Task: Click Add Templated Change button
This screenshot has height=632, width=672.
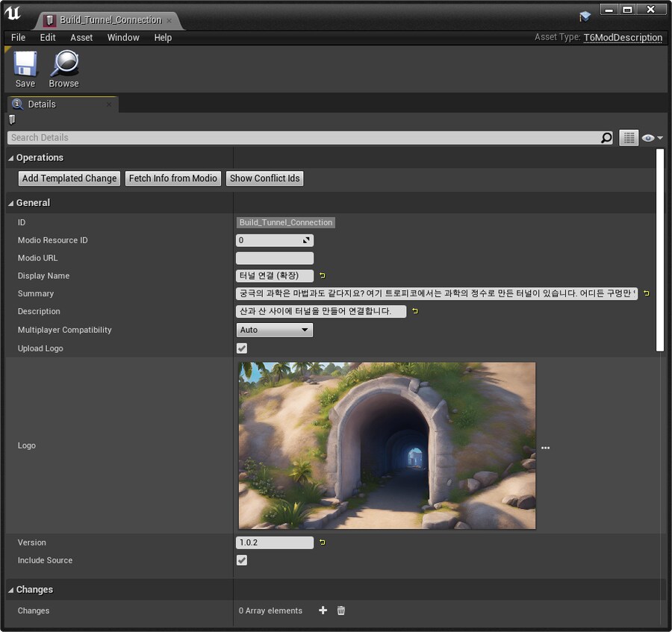Action: (x=69, y=178)
